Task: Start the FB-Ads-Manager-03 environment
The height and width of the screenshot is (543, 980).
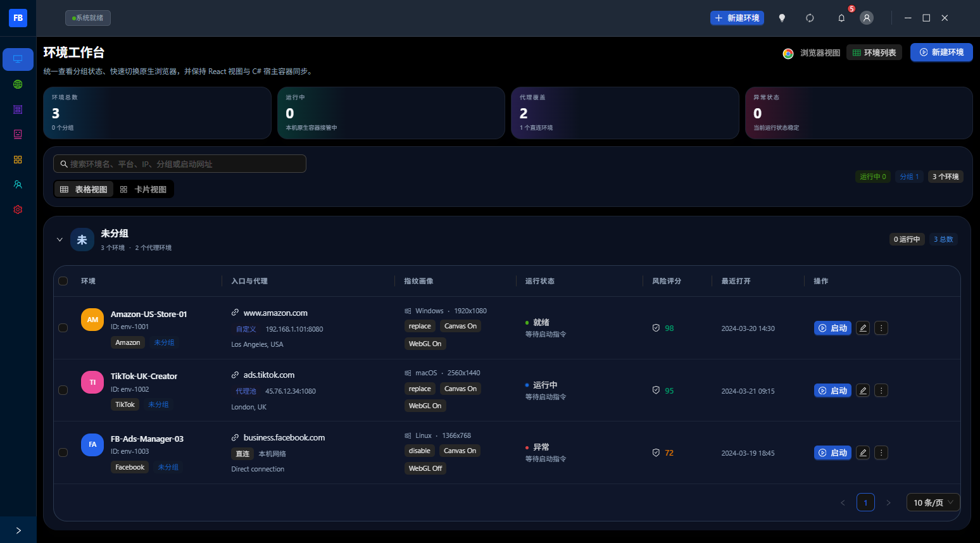Action: click(x=832, y=453)
